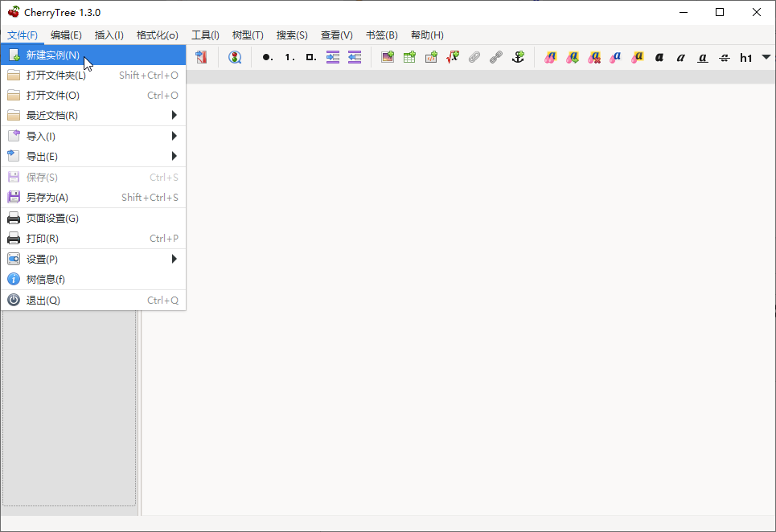The height and width of the screenshot is (532, 776).
Task: Click the unindent paragraph icon
Action: (x=355, y=57)
